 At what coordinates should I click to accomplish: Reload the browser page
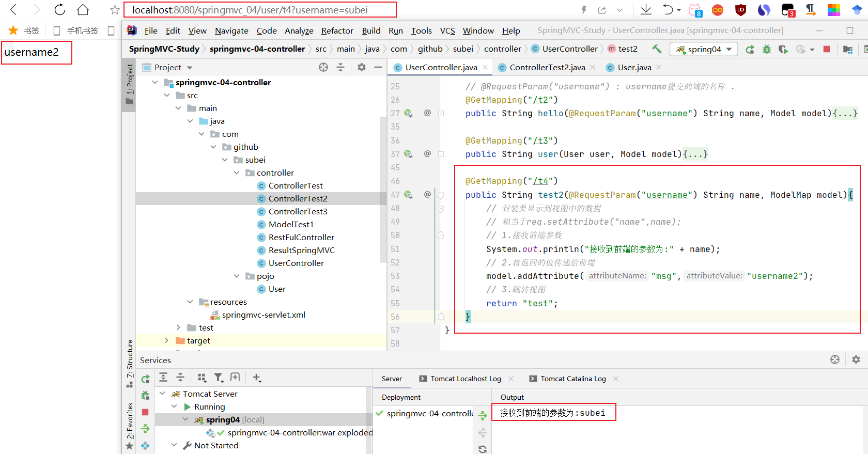point(60,10)
